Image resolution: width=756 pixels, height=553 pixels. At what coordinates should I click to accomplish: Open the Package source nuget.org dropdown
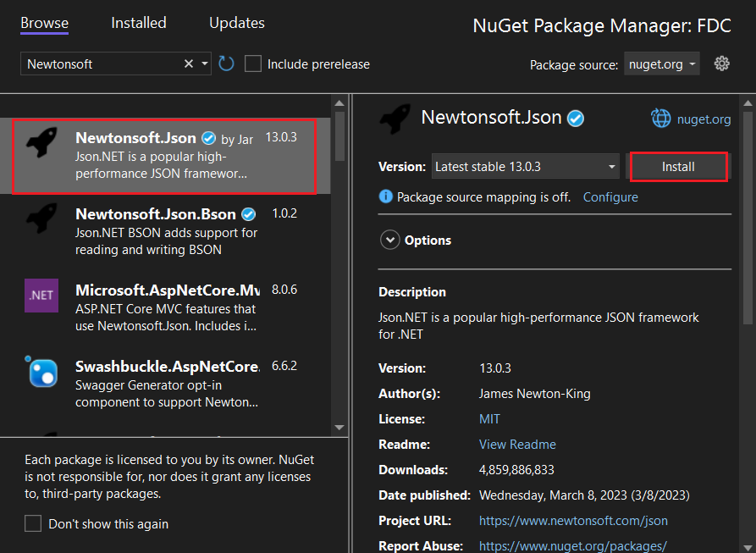tap(661, 64)
